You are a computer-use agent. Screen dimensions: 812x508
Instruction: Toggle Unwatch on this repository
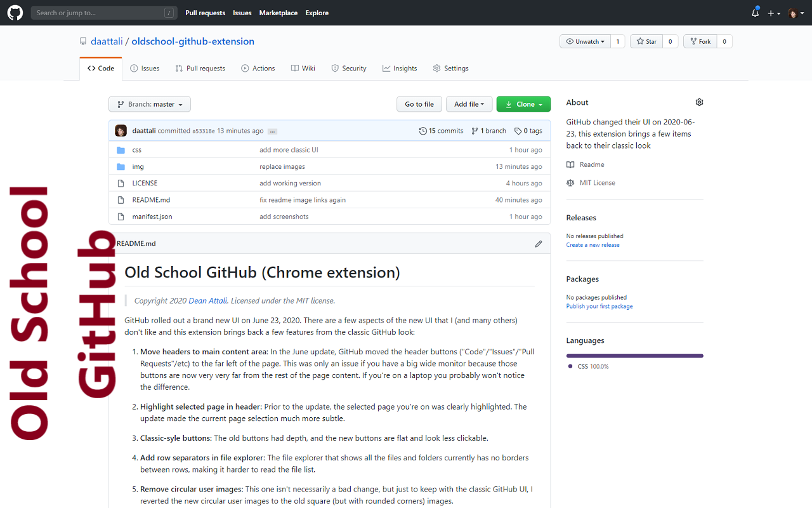click(584, 41)
